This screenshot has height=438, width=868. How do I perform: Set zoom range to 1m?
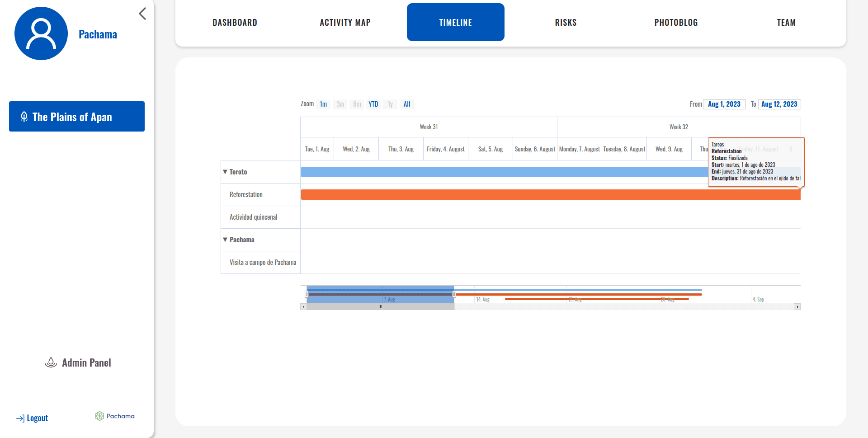(323, 104)
